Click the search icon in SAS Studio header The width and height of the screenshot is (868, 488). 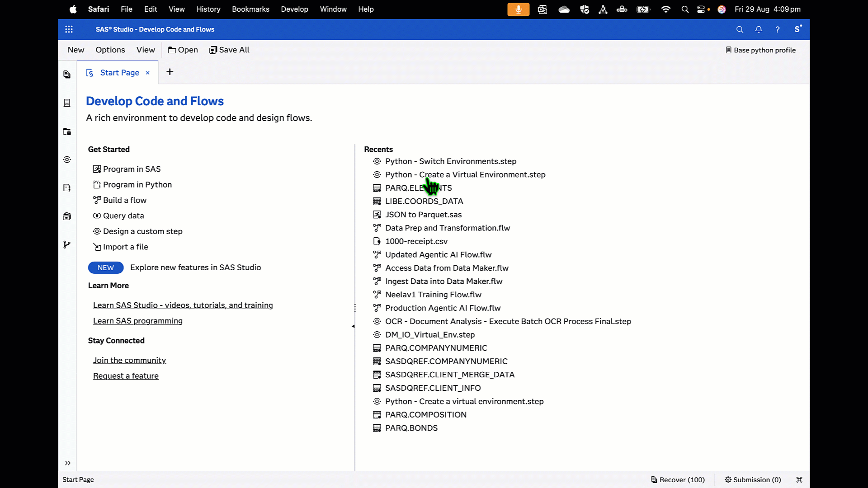coord(740,29)
